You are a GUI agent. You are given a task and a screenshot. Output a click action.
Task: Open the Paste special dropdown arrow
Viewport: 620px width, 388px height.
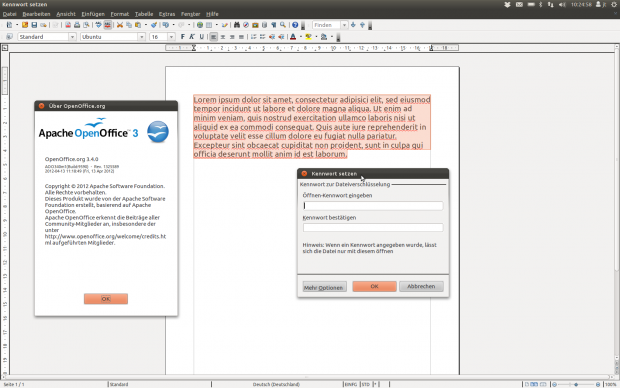click(146, 25)
